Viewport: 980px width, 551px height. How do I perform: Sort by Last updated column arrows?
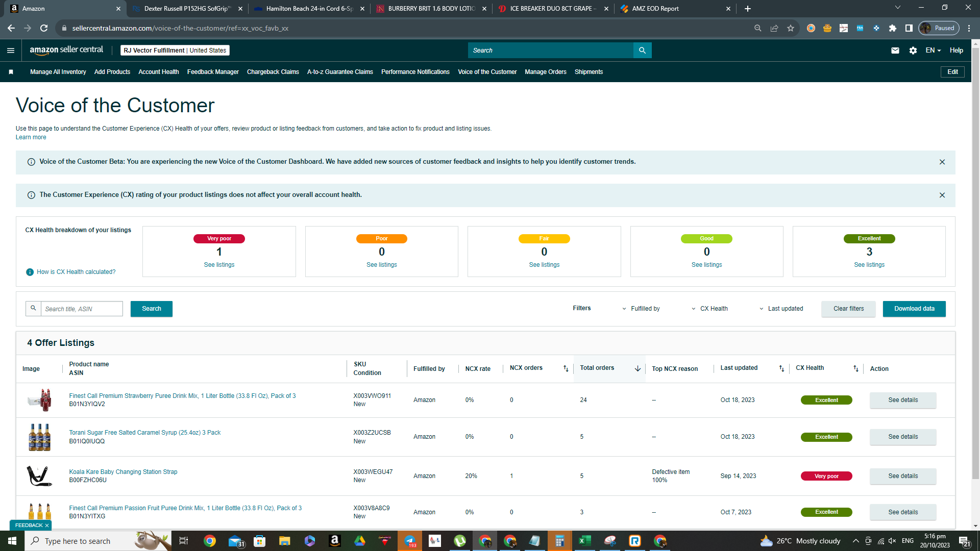(x=781, y=368)
